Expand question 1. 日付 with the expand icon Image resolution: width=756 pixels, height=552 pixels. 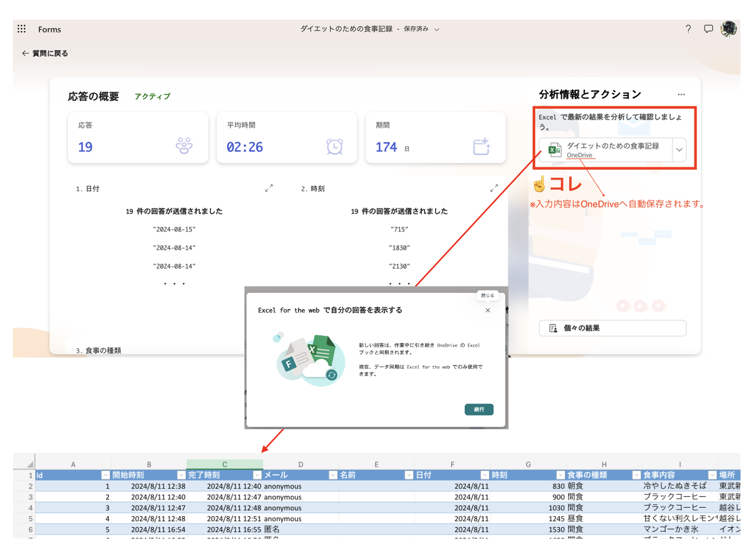[x=269, y=188]
